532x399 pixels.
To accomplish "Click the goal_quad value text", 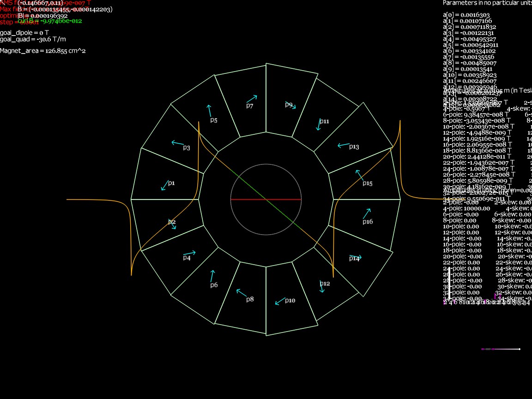I will click(x=33, y=39).
